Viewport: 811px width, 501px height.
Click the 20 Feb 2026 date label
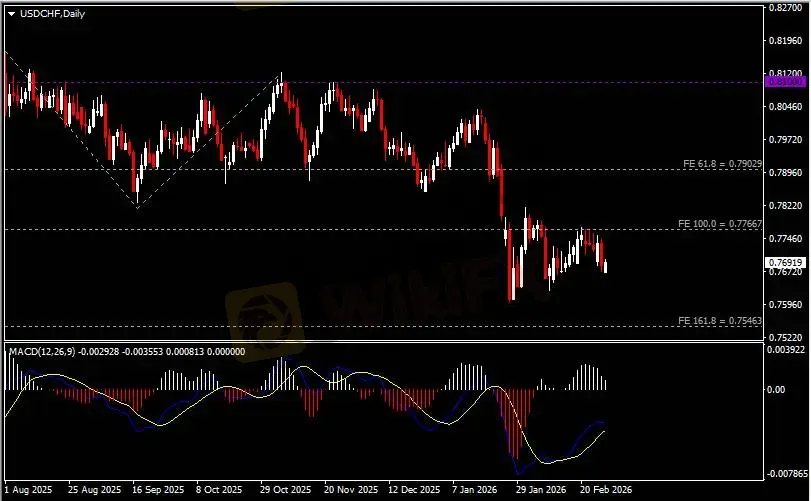coord(606,489)
